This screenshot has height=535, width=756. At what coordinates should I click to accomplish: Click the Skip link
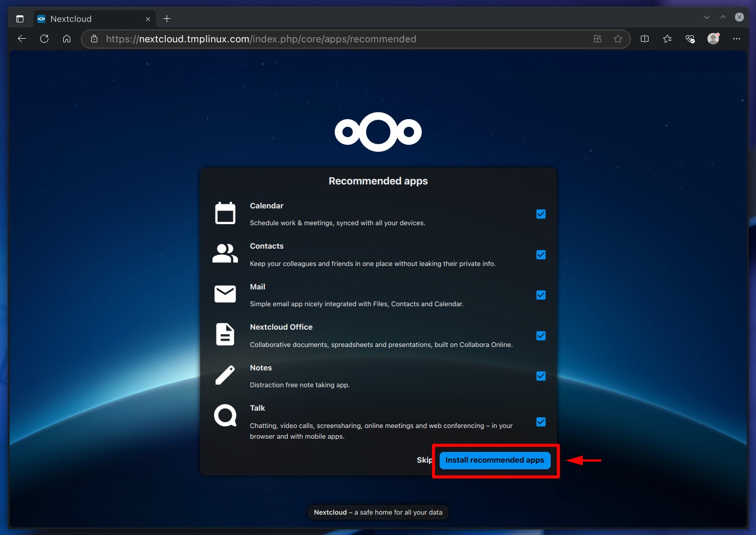[424, 460]
